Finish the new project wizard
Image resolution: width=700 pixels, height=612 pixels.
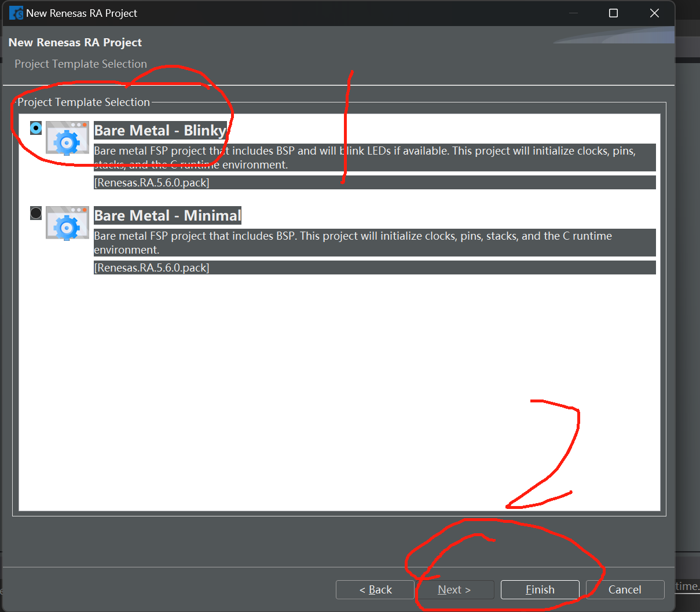540,589
